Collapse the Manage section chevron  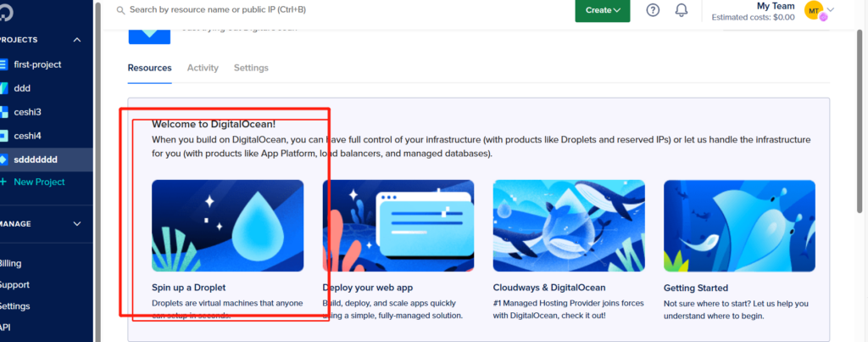pos(77,224)
